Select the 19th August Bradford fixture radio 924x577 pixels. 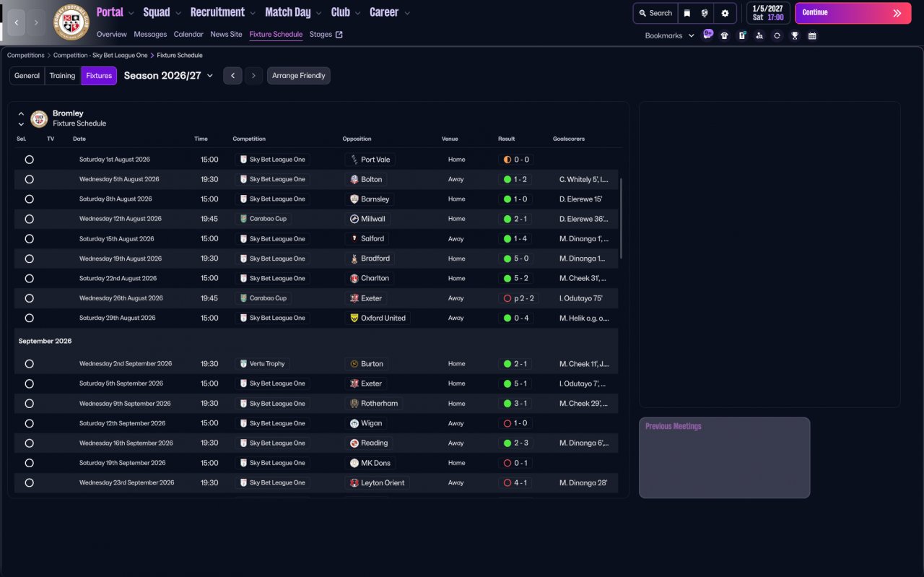click(x=30, y=259)
